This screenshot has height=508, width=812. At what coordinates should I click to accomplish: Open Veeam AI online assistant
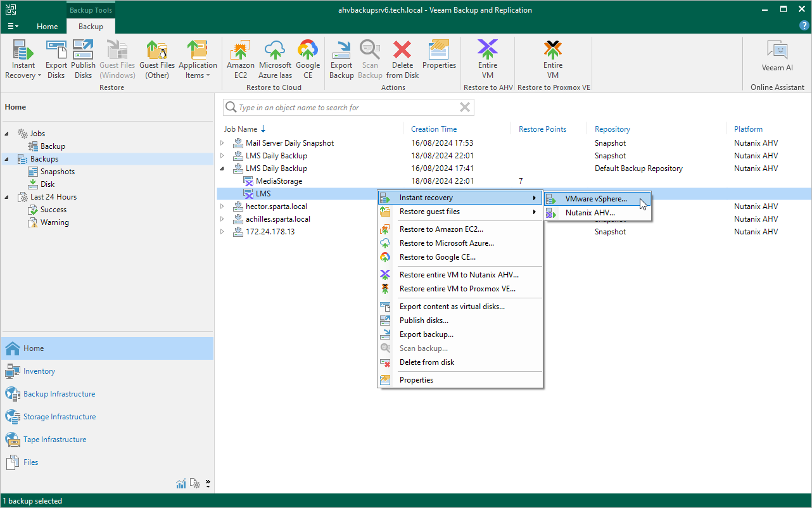click(777, 56)
